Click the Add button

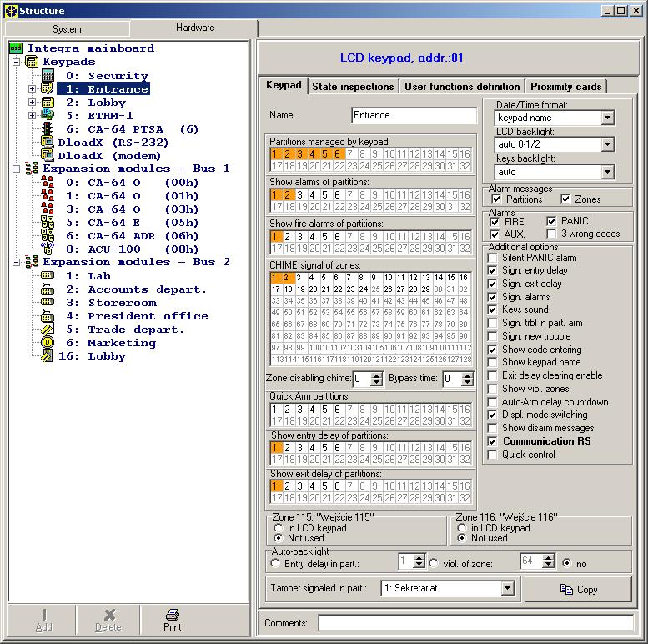(43, 620)
